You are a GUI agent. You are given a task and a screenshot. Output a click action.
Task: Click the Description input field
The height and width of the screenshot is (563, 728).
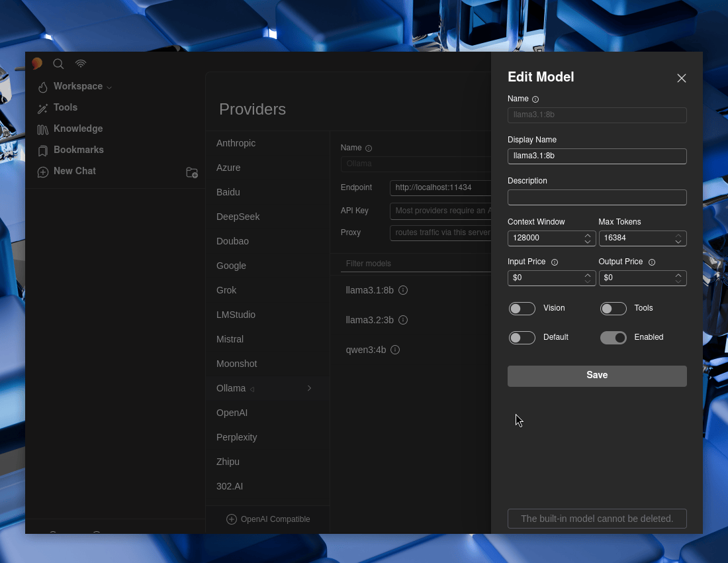click(x=596, y=197)
